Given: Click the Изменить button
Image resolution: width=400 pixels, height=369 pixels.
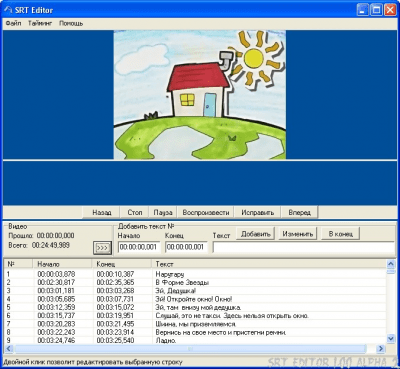Looking at the screenshot, I should click(x=298, y=234).
